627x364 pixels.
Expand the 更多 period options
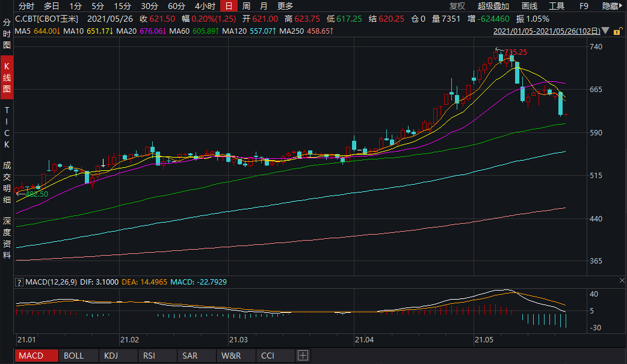[x=285, y=6]
